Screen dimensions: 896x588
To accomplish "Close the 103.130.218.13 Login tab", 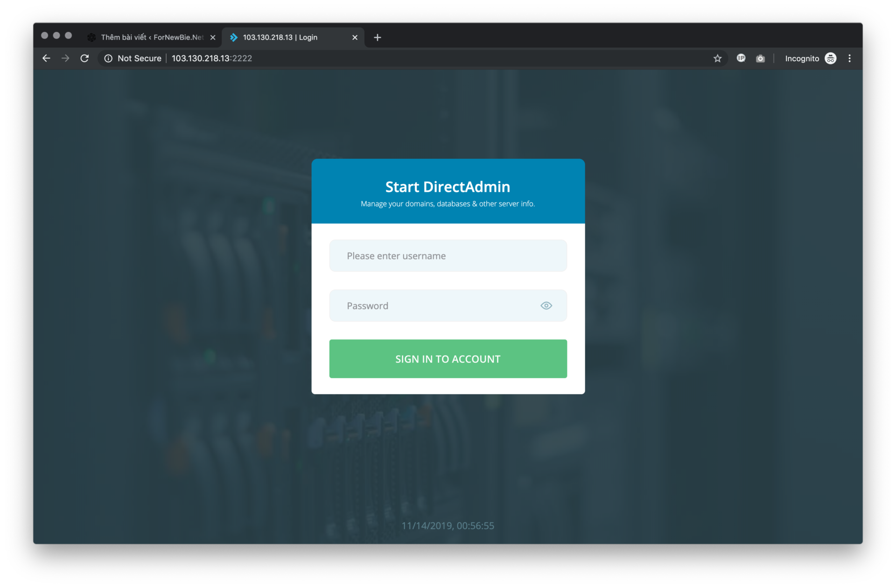I will pyautogui.click(x=355, y=37).
